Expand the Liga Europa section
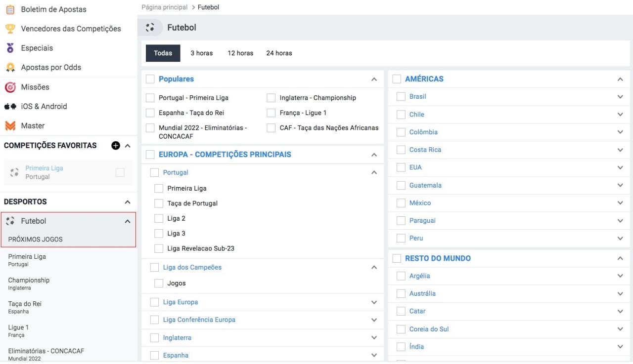633x364 pixels. pos(374,302)
